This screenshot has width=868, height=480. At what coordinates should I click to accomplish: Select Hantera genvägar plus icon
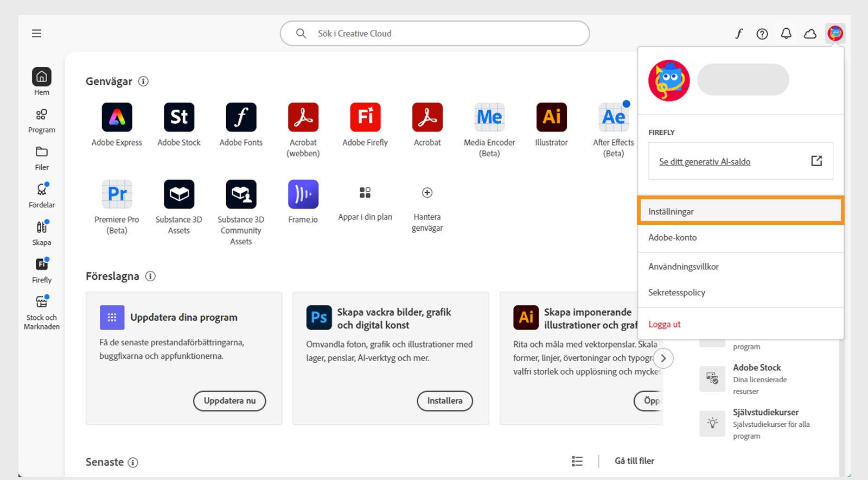427,193
